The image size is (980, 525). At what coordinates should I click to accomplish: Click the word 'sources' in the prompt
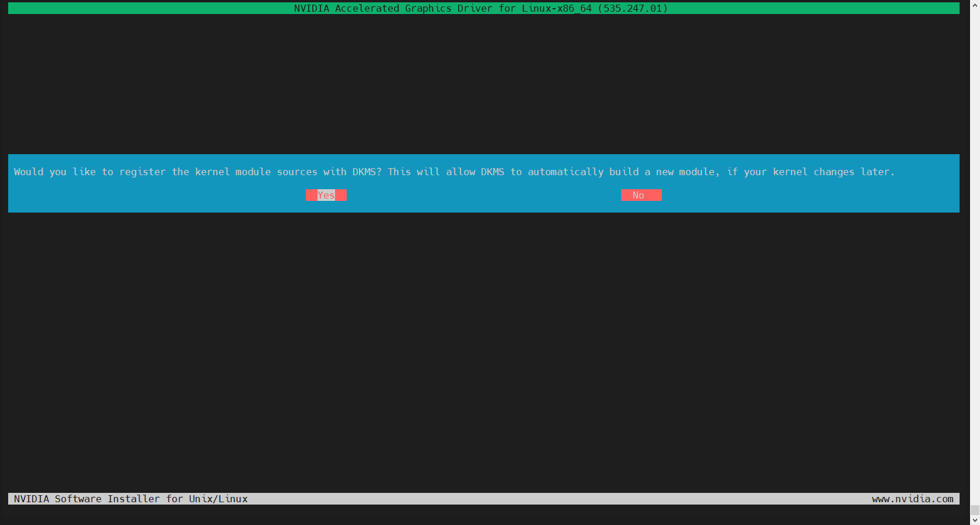click(x=297, y=172)
